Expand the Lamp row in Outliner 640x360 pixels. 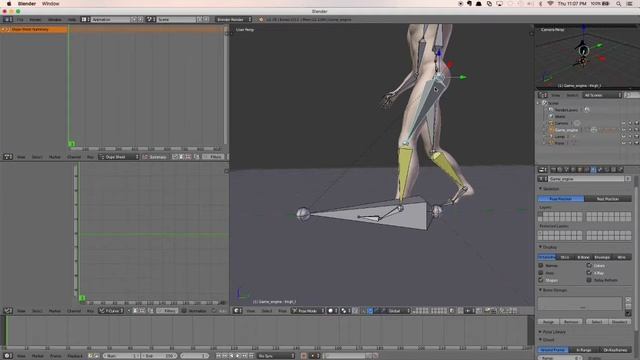[544, 136]
